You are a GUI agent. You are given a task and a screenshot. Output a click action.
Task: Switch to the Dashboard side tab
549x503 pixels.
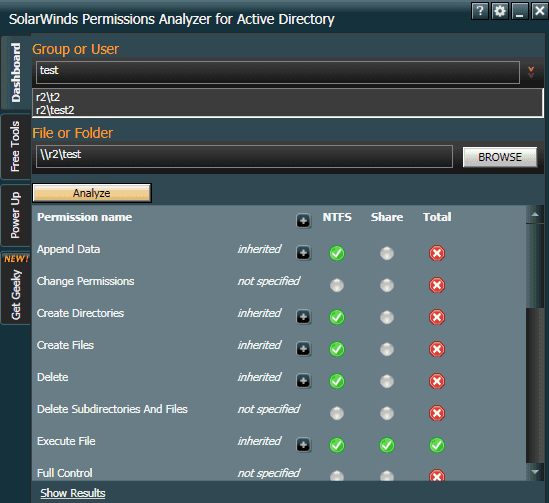coord(16,72)
